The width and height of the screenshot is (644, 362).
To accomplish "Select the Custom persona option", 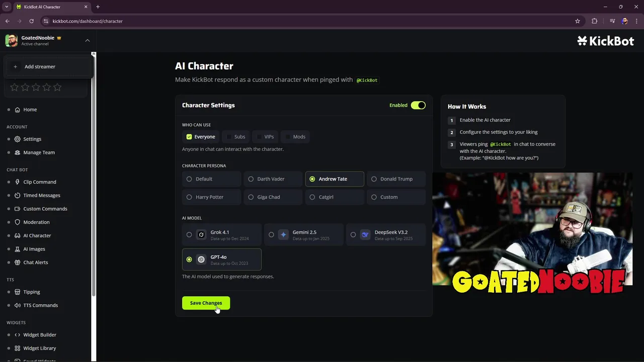I will 396,197.
